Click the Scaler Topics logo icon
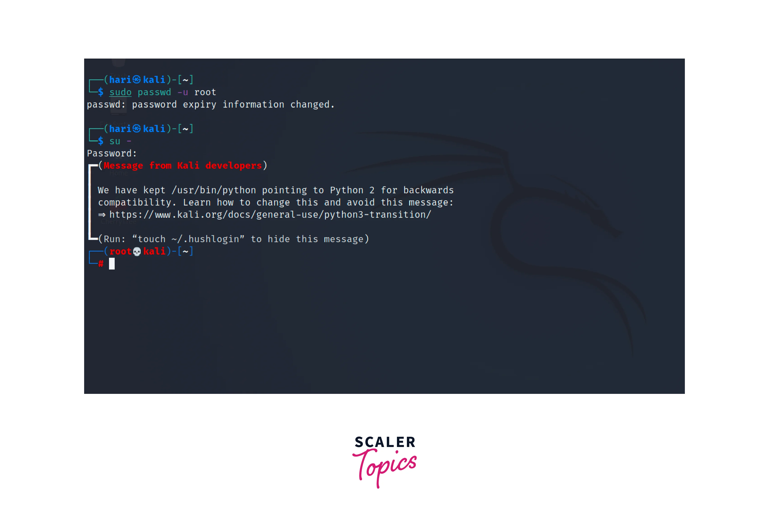Screen dimensions: 769x532 tap(384, 461)
